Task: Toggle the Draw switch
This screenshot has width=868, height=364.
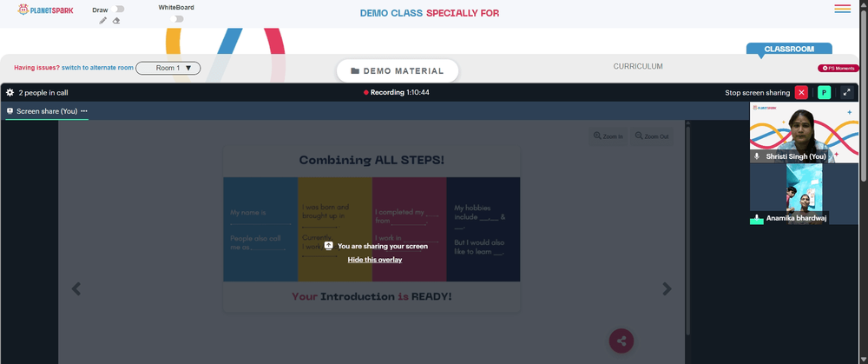Action: [x=118, y=9]
